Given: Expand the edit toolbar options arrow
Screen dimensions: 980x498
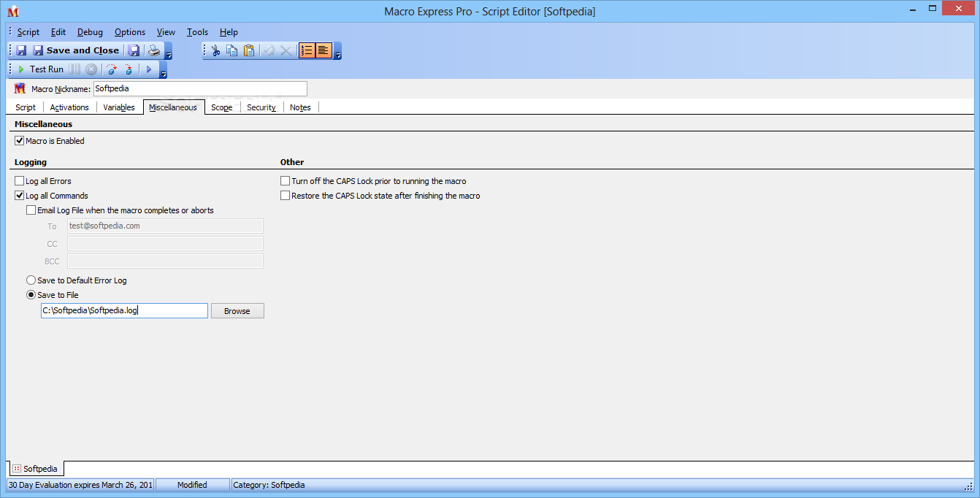Looking at the screenshot, I should pyautogui.click(x=338, y=52).
